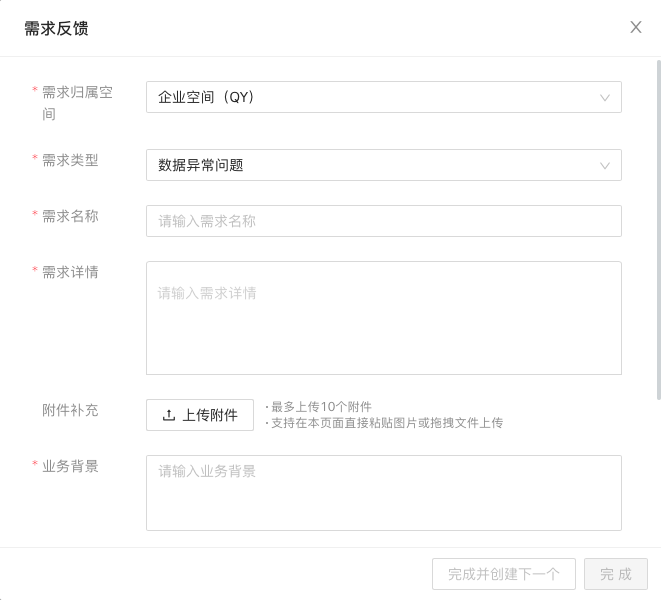Click into the 需求详情 text area

[383, 318]
